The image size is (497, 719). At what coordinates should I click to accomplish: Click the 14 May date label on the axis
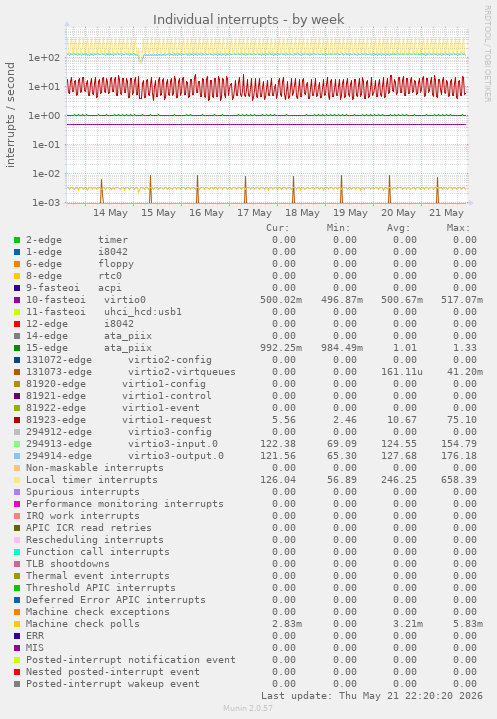110,213
